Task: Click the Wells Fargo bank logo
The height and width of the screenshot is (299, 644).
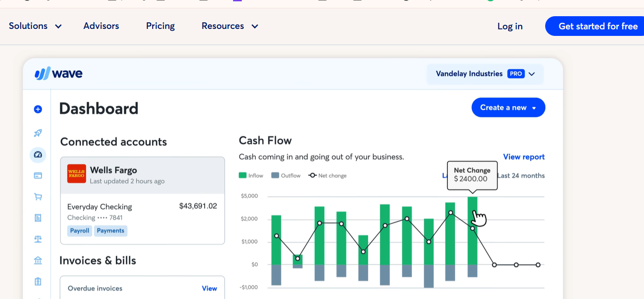Action: click(77, 174)
